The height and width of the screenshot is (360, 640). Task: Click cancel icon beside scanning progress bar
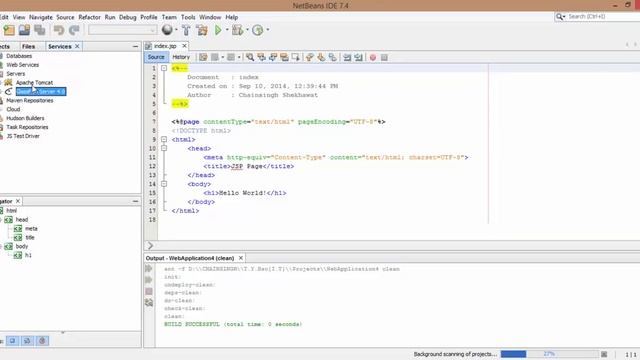[x=604, y=354]
